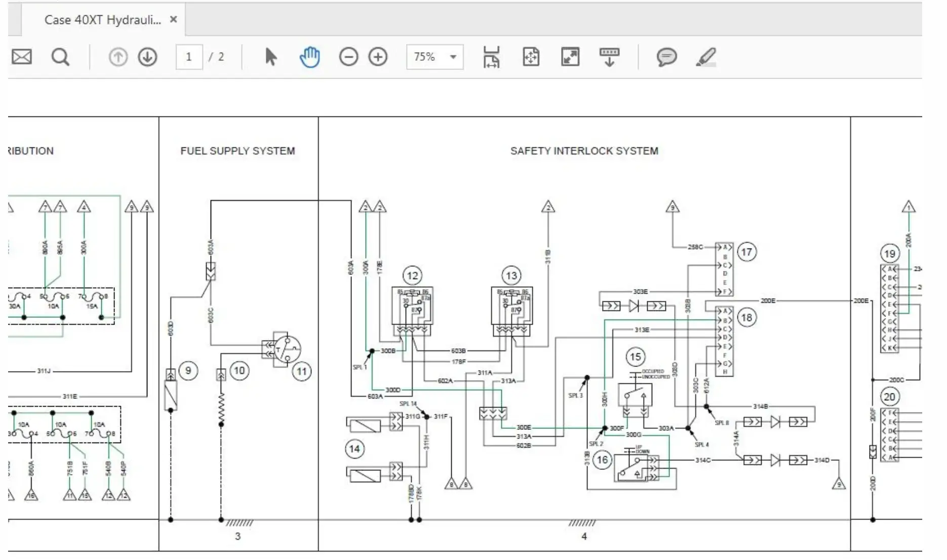This screenshot has height=560, width=947.
Task: Select the arrow selection tool
Action: point(271,57)
